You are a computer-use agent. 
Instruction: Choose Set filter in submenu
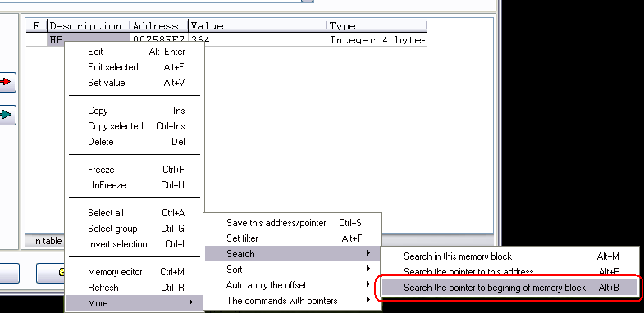[x=292, y=238]
